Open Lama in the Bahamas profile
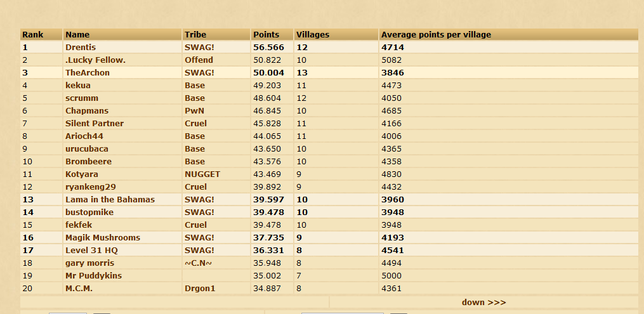The height and width of the screenshot is (314, 644). (x=110, y=199)
